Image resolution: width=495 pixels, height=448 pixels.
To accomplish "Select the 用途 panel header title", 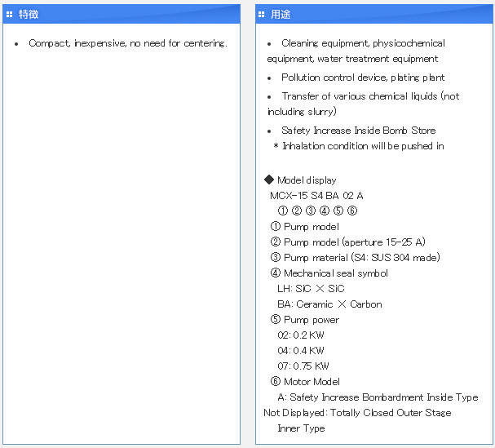I will click(281, 15).
